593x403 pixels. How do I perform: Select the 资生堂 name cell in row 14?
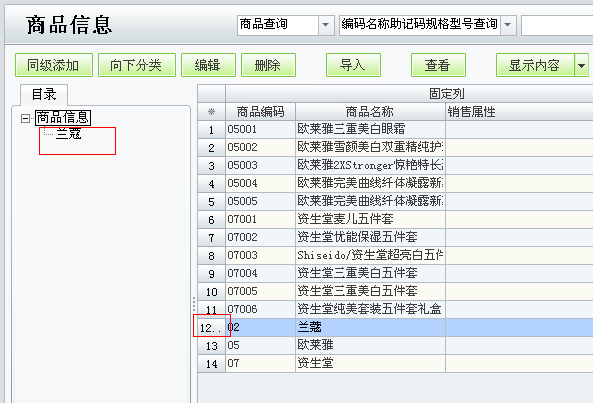(370, 363)
